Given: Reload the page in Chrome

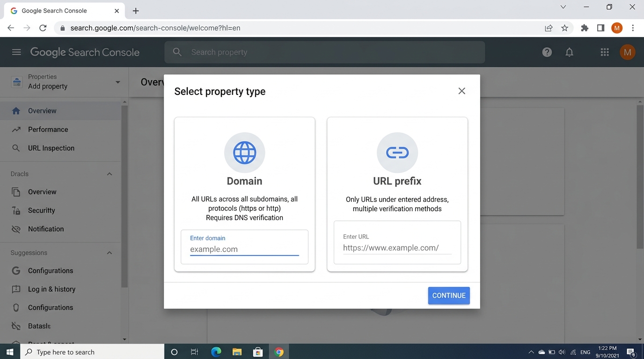Looking at the screenshot, I should (43, 28).
